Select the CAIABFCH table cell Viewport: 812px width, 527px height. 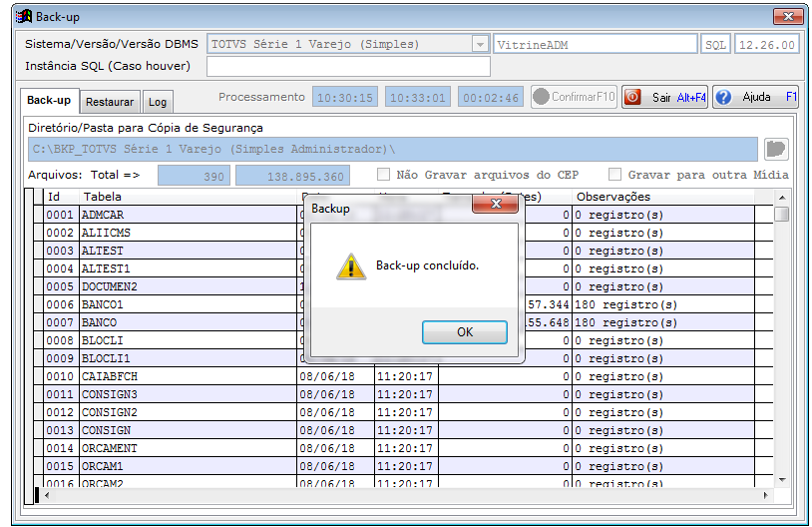(188, 376)
